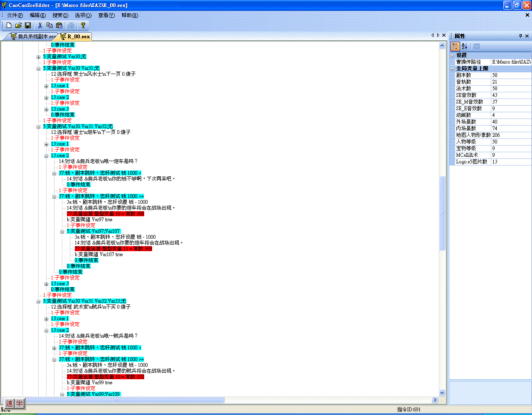Click the Help question mark icon
The height and width of the screenshot is (415, 532).
pyautogui.click(x=83, y=25)
